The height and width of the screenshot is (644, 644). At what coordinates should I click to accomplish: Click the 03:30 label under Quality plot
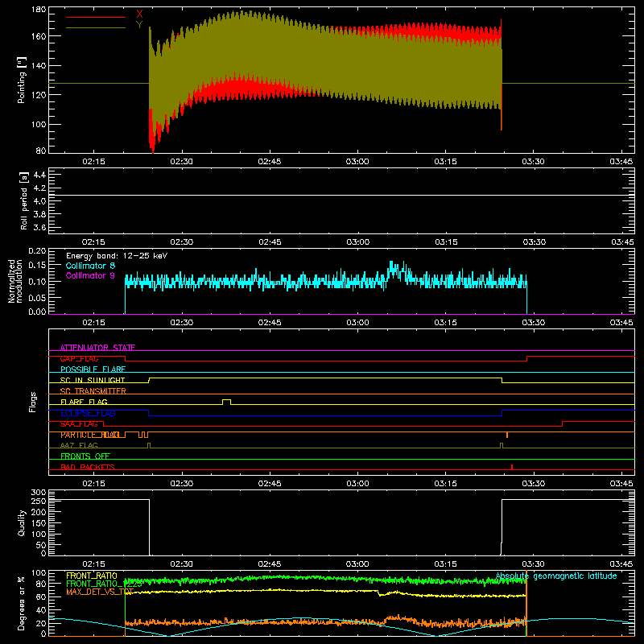click(x=534, y=564)
